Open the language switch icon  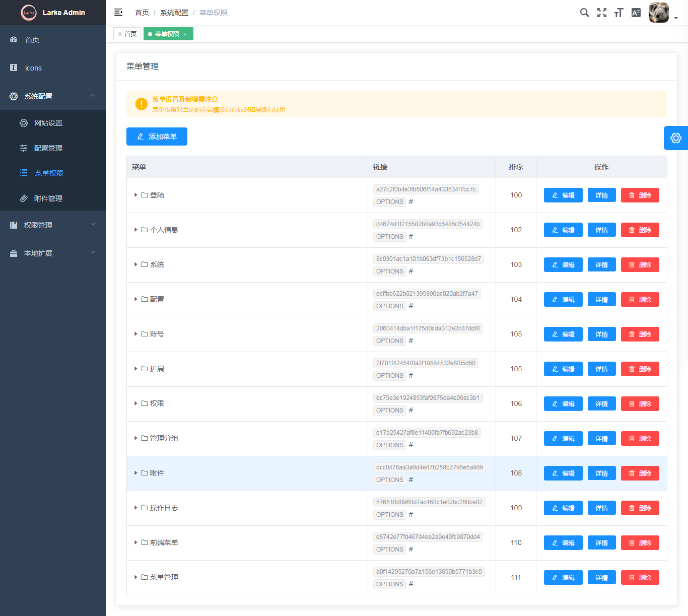point(636,13)
